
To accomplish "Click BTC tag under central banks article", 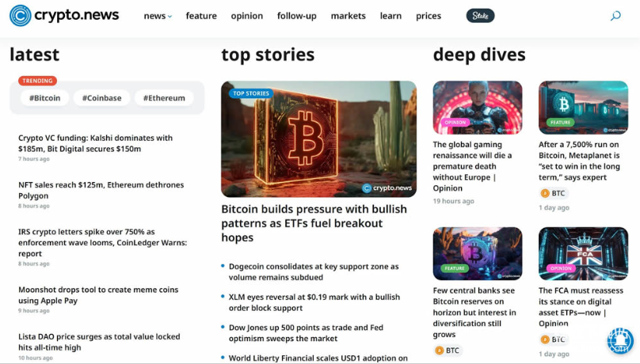I will point(448,350).
